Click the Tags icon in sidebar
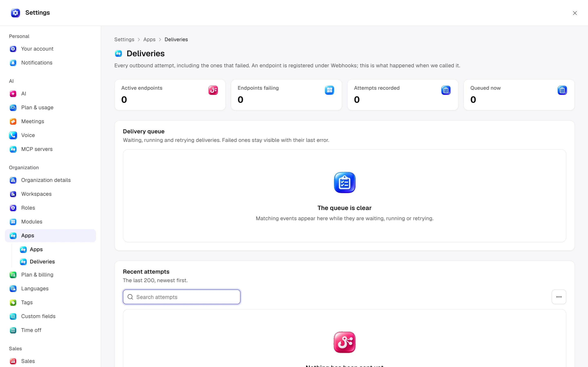588x367 pixels. pos(13,303)
